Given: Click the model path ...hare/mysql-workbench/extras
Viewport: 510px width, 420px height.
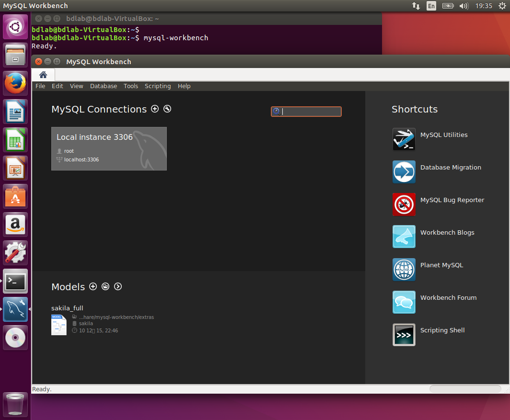Looking at the screenshot, I should [116, 317].
